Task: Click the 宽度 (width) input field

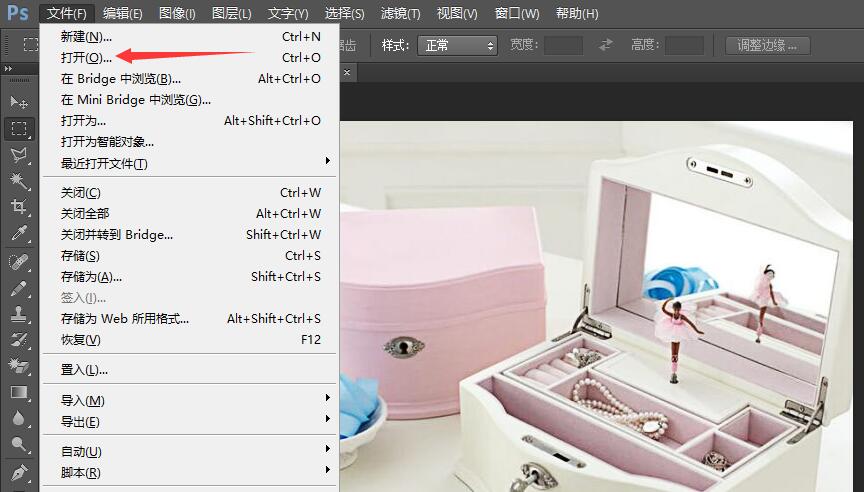Action: tap(563, 45)
